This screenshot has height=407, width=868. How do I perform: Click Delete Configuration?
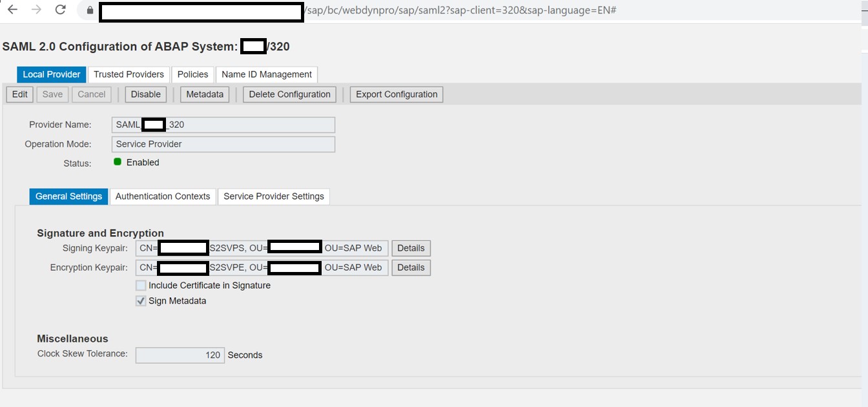coord(289,94)
